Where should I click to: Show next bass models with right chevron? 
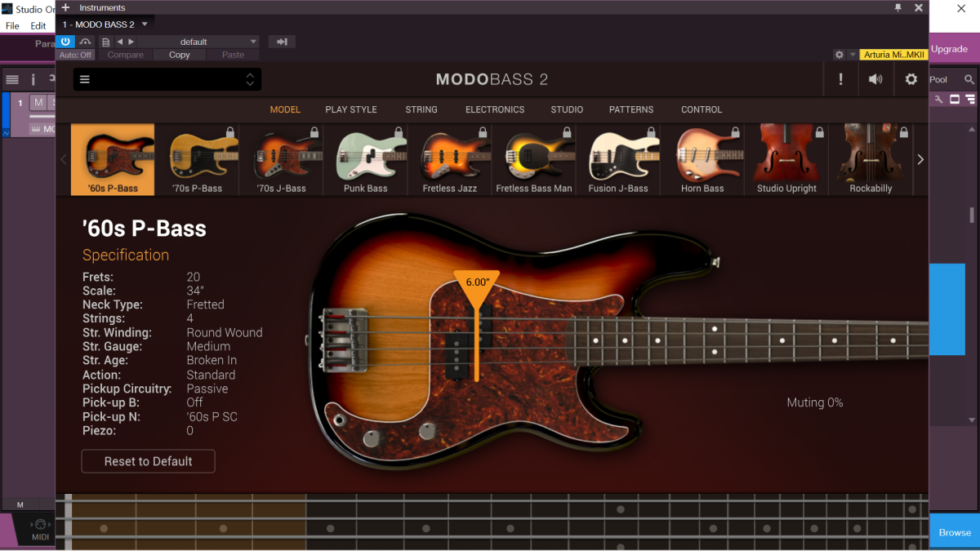point(920,159)
